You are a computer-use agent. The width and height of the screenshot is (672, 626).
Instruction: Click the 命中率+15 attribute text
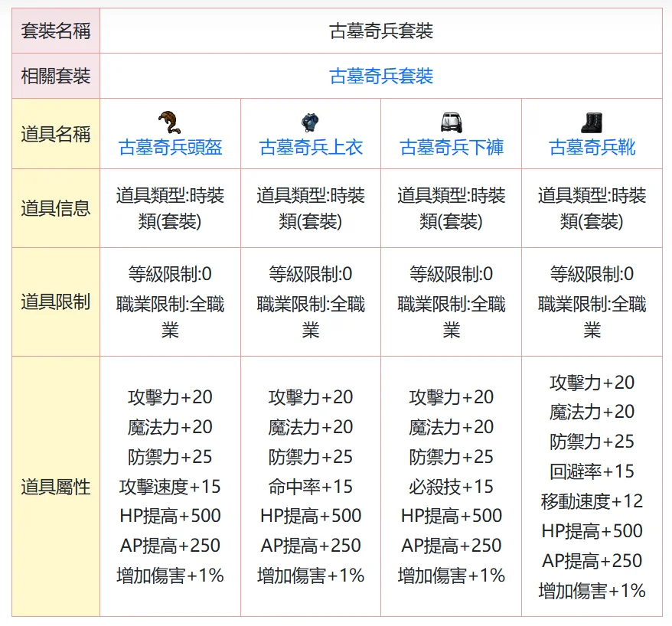[x=311, y=487]
